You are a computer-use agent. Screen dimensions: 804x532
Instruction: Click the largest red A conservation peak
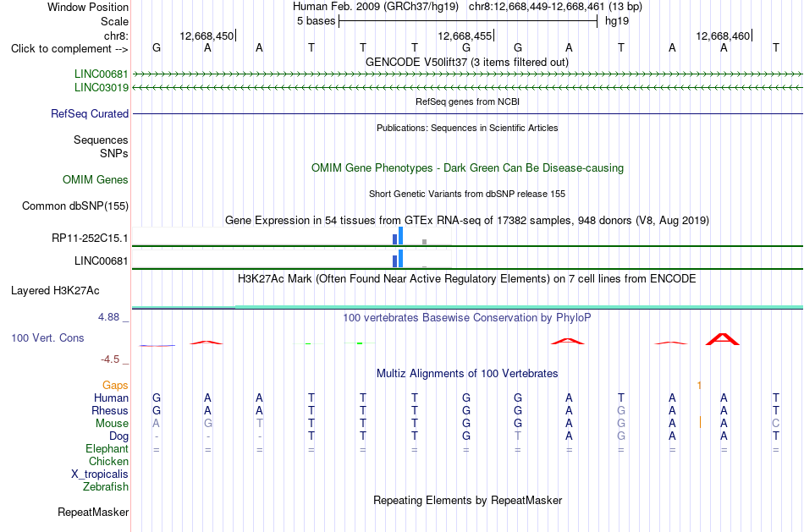tap(723, 339)
